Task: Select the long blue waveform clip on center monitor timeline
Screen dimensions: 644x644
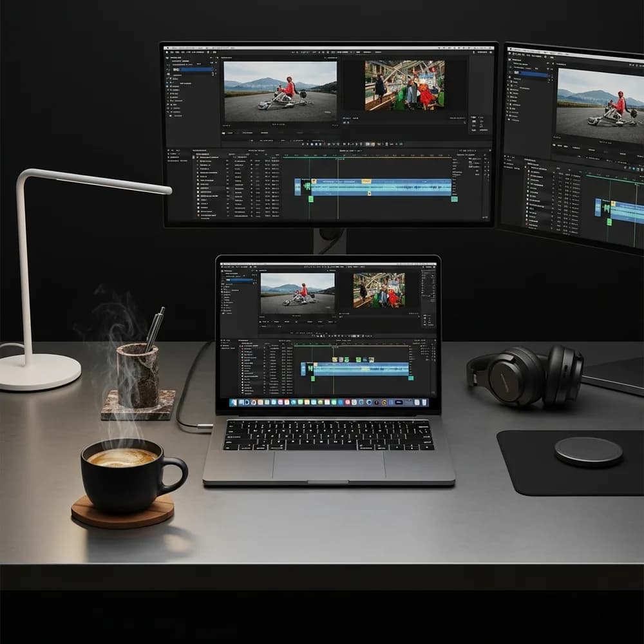Action: click(x=381, y=187)
